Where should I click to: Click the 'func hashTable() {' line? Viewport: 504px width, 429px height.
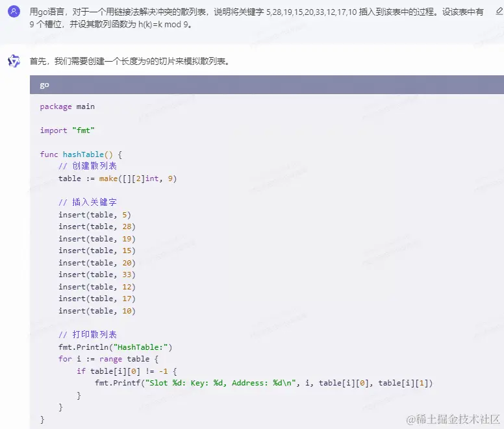(81, 154)
